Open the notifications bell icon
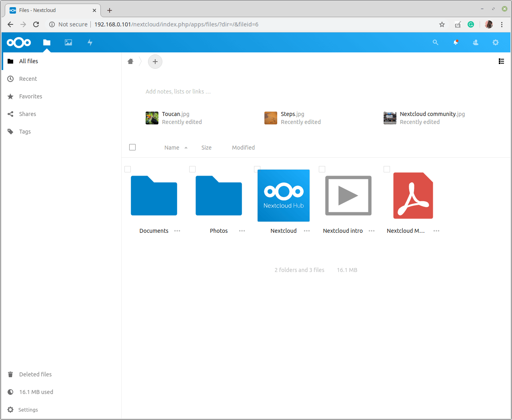This screenshot has height=420, width=512. point(456,42)
